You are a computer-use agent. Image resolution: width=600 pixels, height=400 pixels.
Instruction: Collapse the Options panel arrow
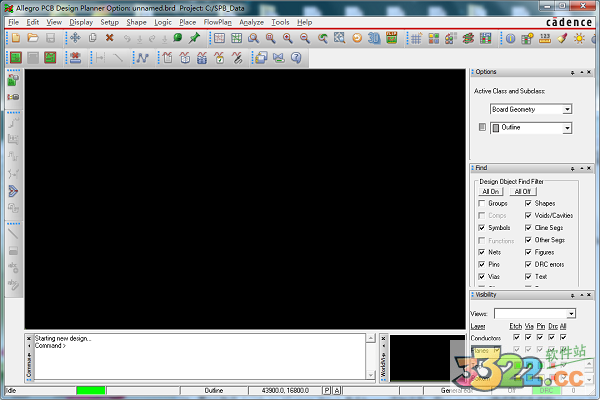tap(581, 72)
